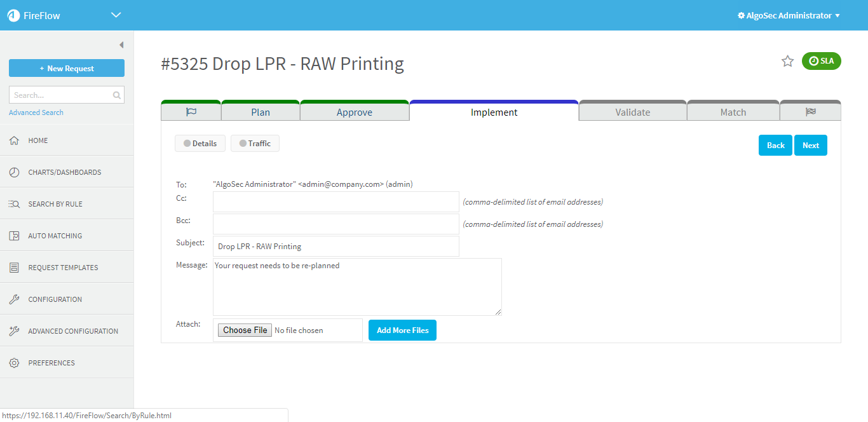
Task: Expand the FireFlow application dropdown
Action: pyautogui.click(x=116, y=15)
